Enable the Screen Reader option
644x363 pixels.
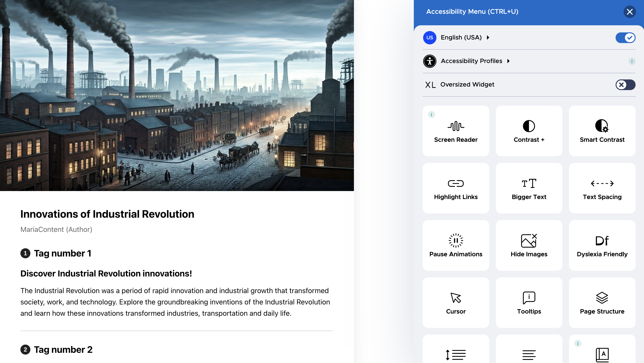[x=456, y=131]
